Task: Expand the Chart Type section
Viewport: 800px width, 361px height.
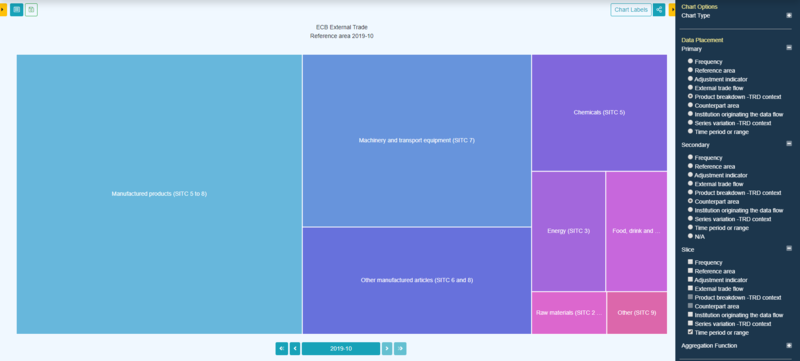Action: coord(789,16)
